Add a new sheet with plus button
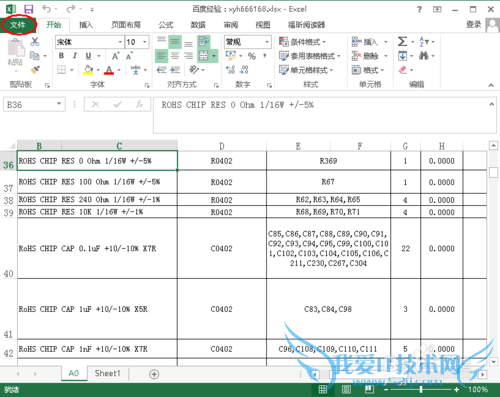 [x=154, y=374]
